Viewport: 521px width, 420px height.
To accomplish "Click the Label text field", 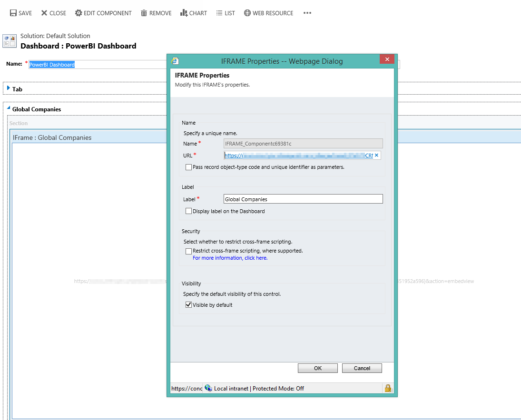I will point(303,199).
